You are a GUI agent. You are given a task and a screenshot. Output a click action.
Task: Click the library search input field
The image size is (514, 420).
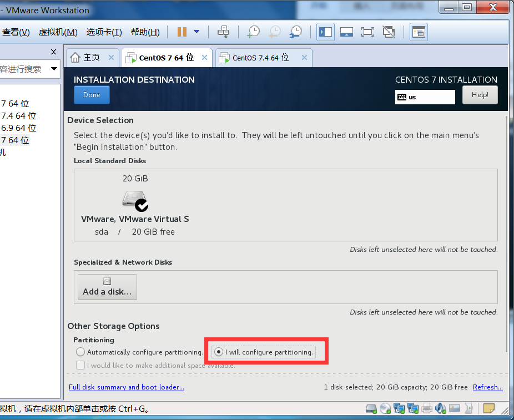tap(24, 69)
